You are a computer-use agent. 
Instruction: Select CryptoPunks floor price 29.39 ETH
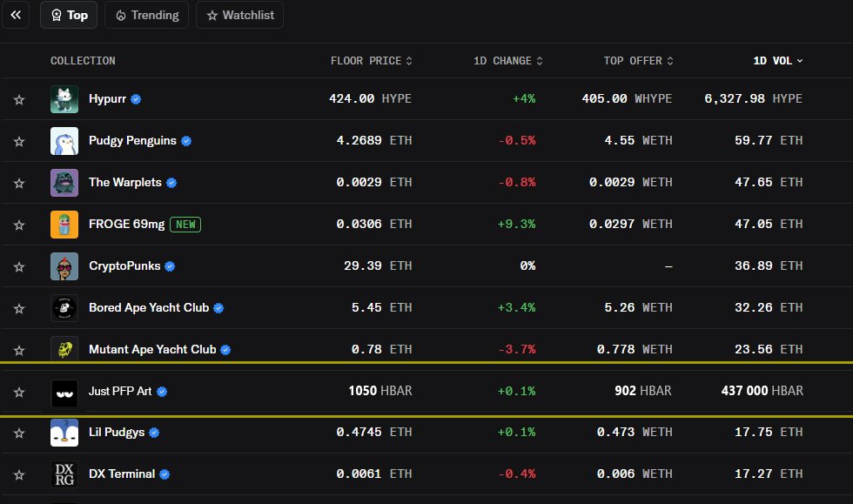pyautogui.click(x=378, y=265)
